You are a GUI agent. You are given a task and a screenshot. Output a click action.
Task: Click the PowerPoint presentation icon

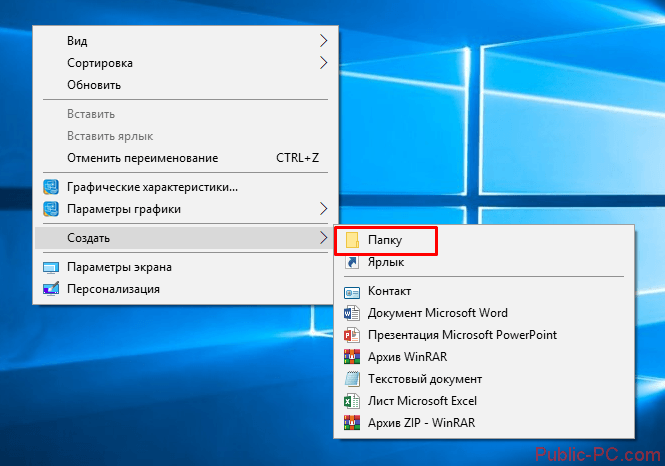point(352,335)
